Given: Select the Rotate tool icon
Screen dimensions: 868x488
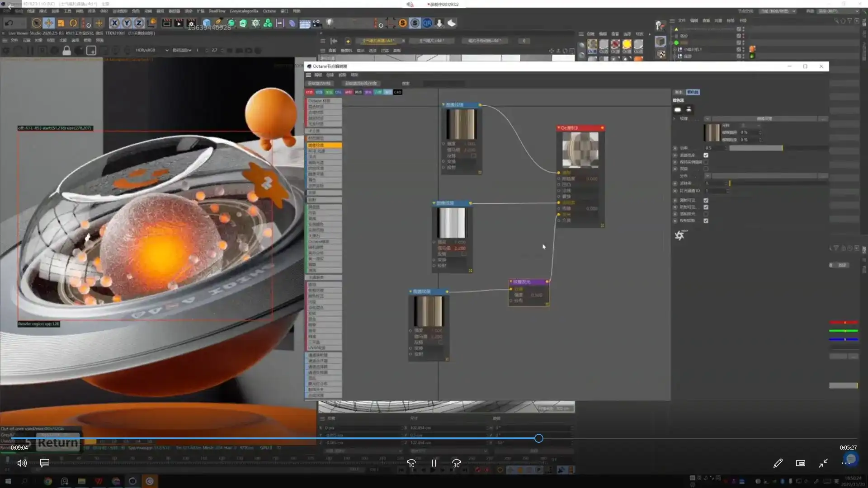Looking at the screenshot, I should click(73, 23).
